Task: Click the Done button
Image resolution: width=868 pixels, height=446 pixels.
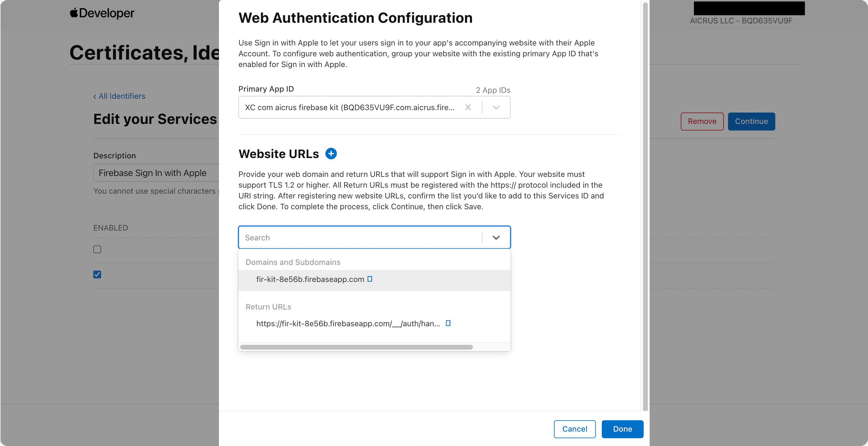Action: [622, 429]
